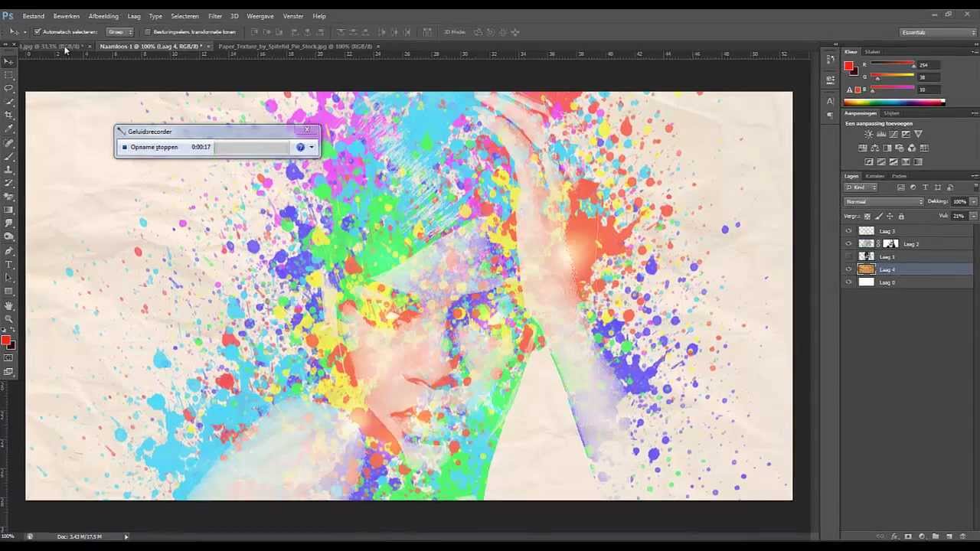Add a new layer in the Lagen panel
Image resolution: width=980 pixels, height=551 pixels.
pyautogui.click(x=949, y=536)
